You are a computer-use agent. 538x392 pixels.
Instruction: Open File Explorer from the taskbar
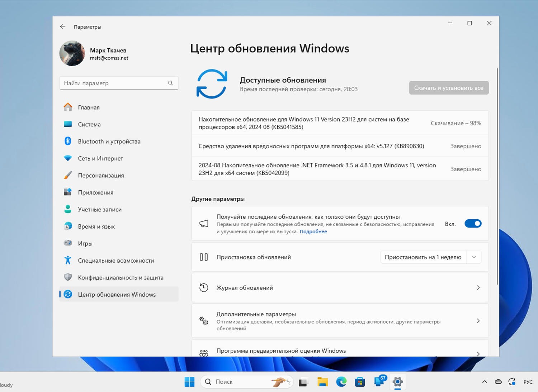322,382
